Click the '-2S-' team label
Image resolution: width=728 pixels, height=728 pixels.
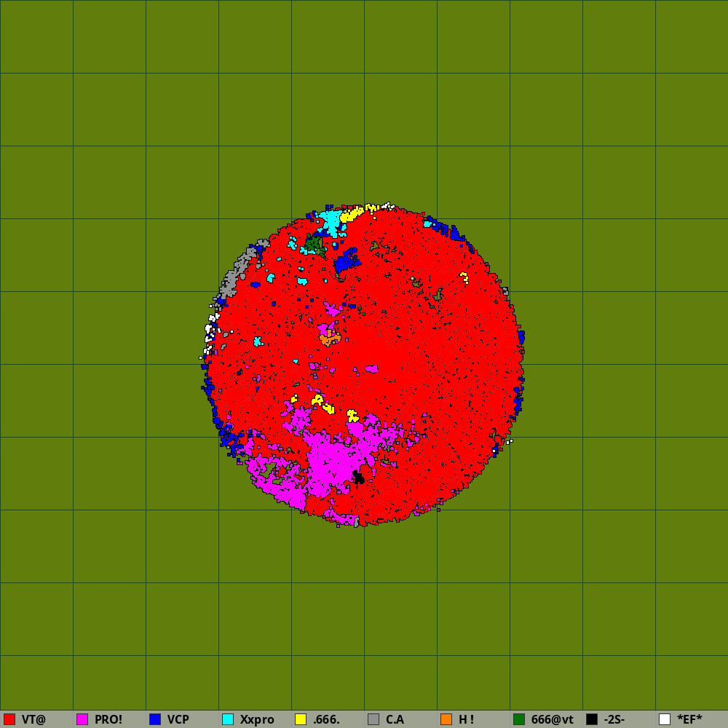[x=614, y=720]
